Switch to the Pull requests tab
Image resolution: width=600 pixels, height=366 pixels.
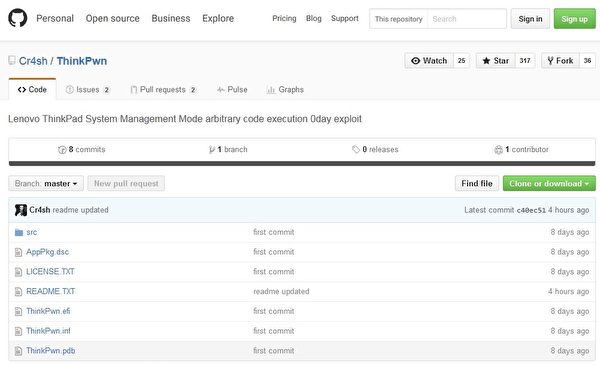click(x=163, y=90)
